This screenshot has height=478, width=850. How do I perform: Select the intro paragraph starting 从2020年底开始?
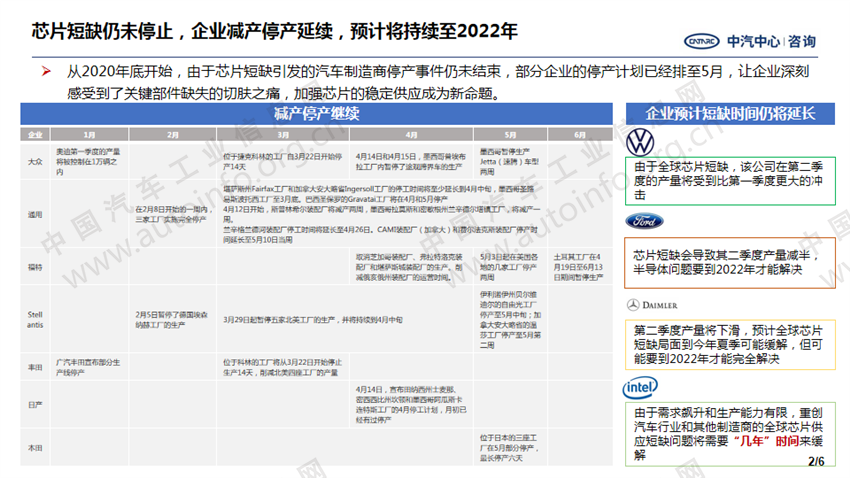[x=437, y=82]
